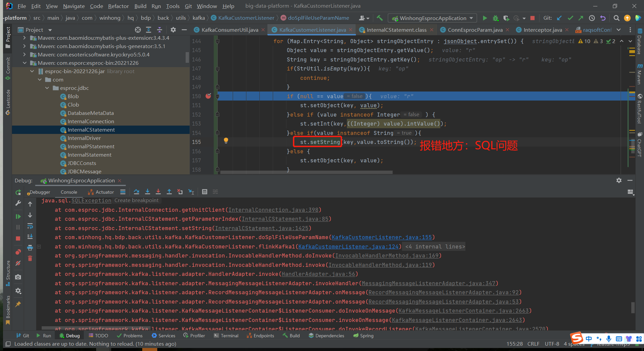Image resolution: width=644 pixels, height=351 pixels.
Task: Stop the running application with red square
Action: 532,18
